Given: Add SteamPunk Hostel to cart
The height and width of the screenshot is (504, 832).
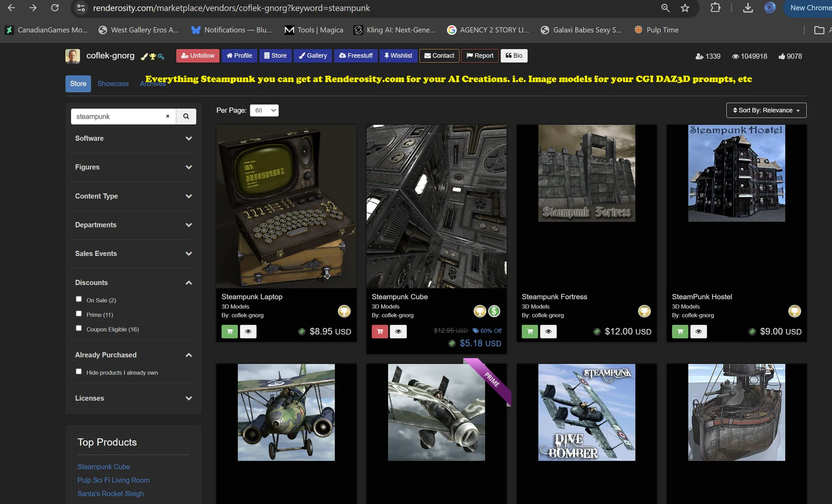Looking at the screenshot, I should point(680,331).
